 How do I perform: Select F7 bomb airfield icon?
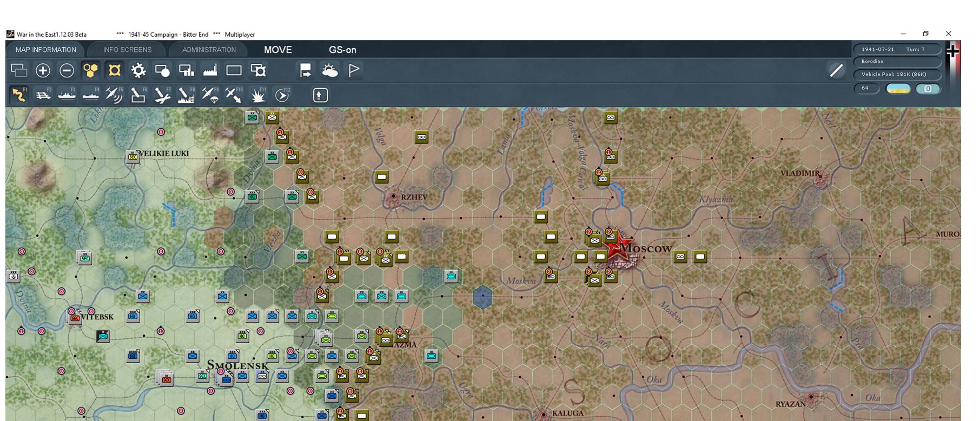162,95
